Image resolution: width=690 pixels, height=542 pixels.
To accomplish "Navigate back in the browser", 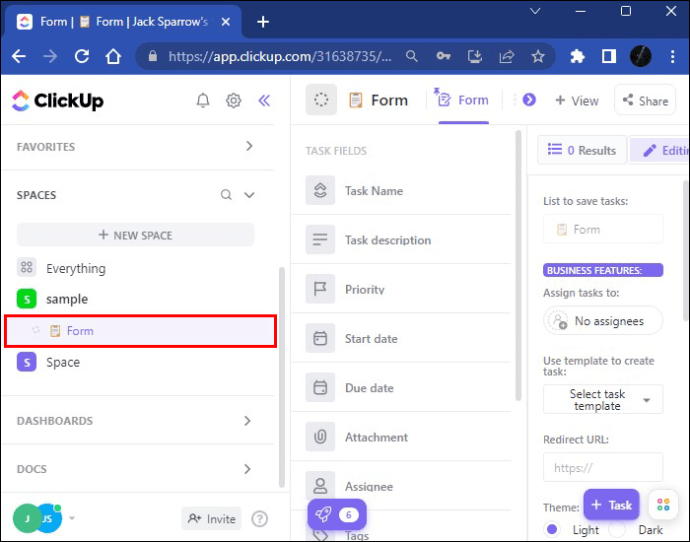I will coord(19,56).
